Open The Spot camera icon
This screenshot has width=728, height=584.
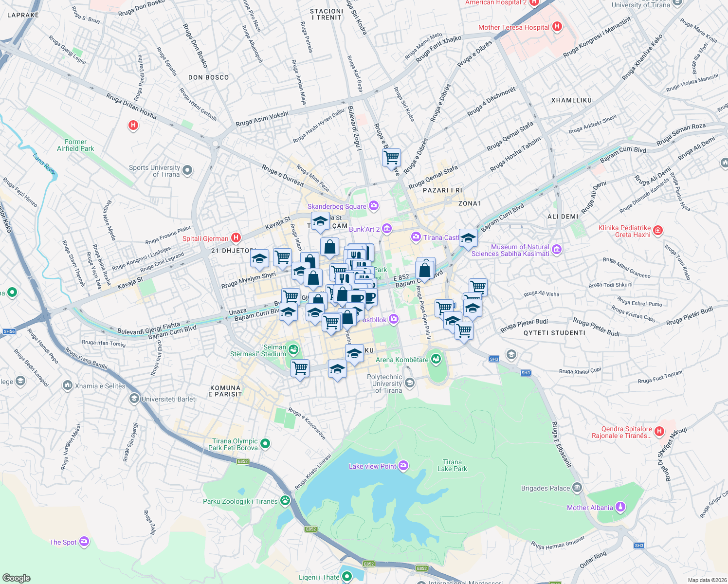pyautogui.click(x=84, y=541)
